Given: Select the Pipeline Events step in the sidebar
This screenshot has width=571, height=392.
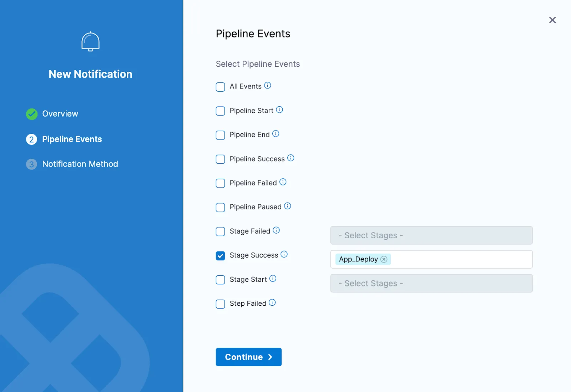Looking at the screenshot, I should click(x=72, y=139).
